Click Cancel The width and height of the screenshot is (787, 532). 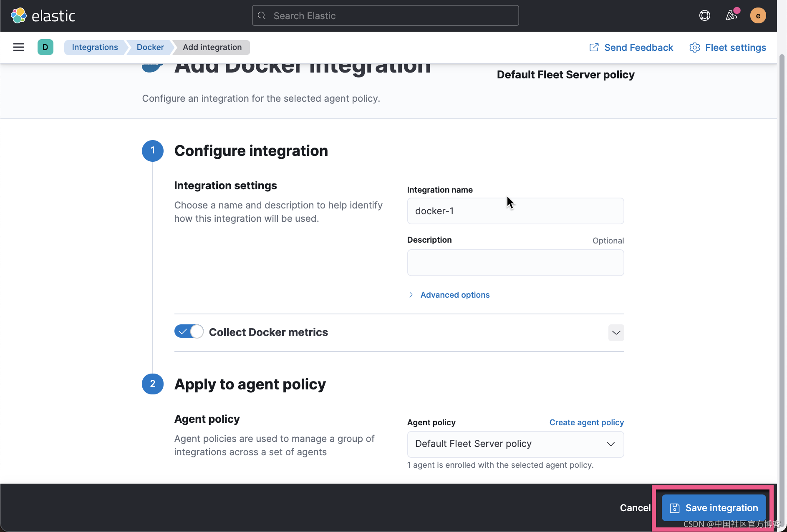635,508
